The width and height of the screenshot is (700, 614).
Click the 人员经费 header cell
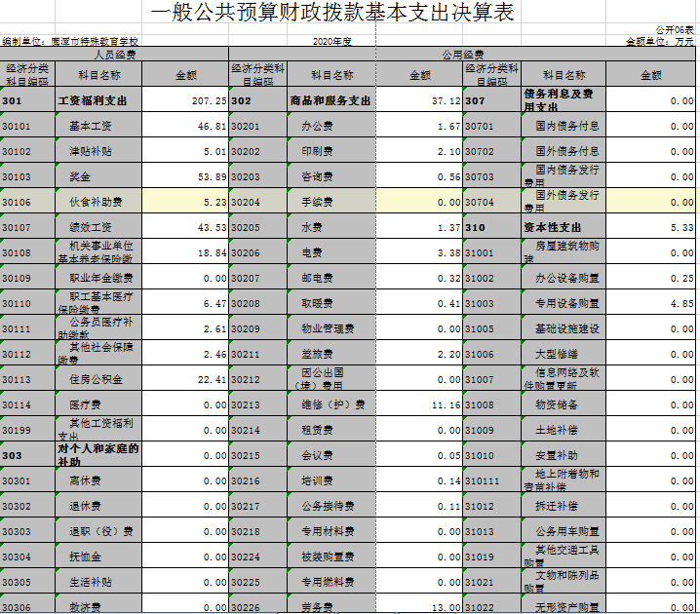pyautogui.click(x=114, y=55)
